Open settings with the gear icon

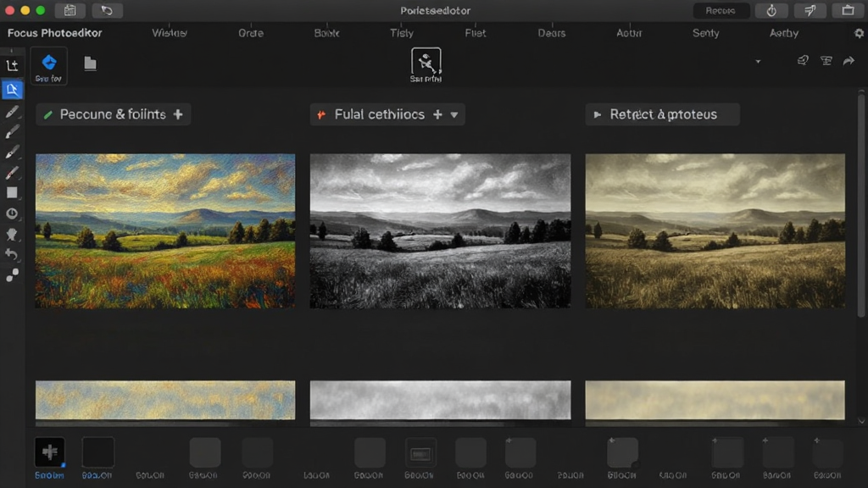pyautogui.click(x=859, y=33)
